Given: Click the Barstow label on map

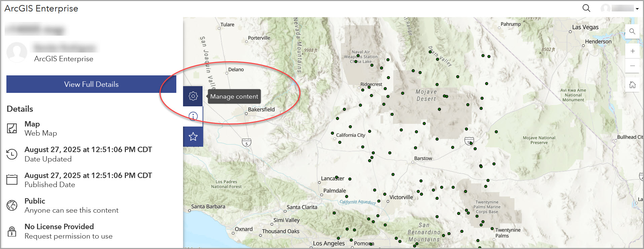Looking at the screenshot, I should pyautogui.click(x=423, y=158).
